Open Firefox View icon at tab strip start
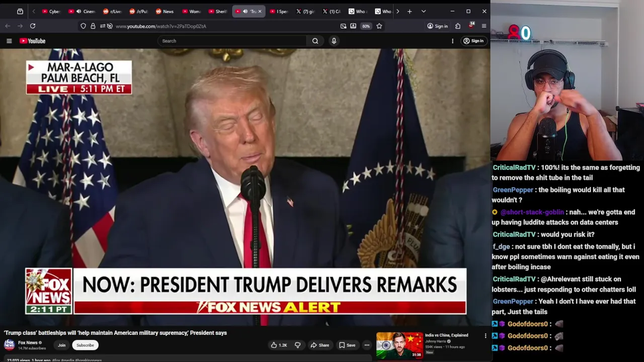The height and width of the screenshot is (362, 644). pyautogui.click(x=20, y=11)
